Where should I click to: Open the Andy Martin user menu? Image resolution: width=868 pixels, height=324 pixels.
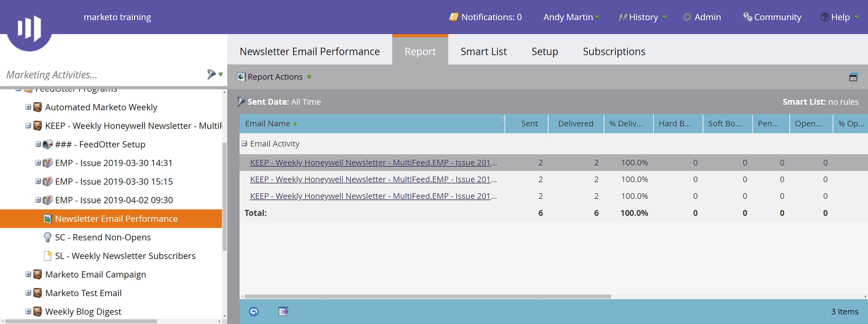pos(570,17)
